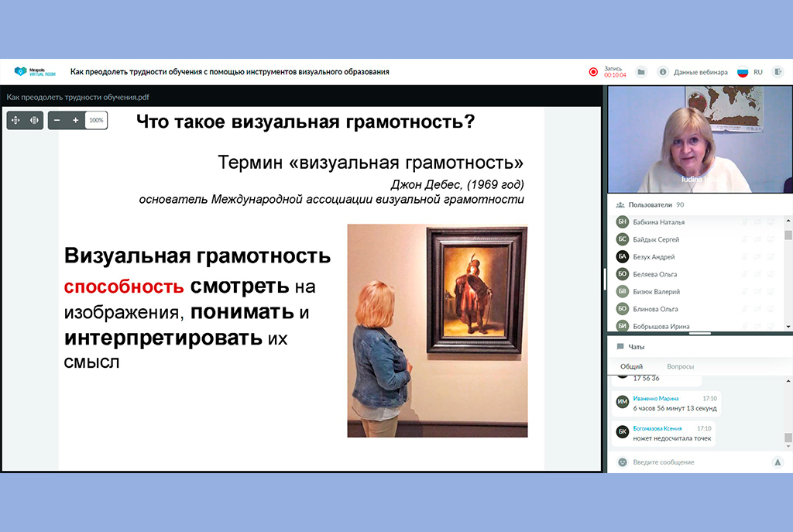
Task: Click the БВ avatar of Бизюк Валерий
Action: tap(622, 291)
